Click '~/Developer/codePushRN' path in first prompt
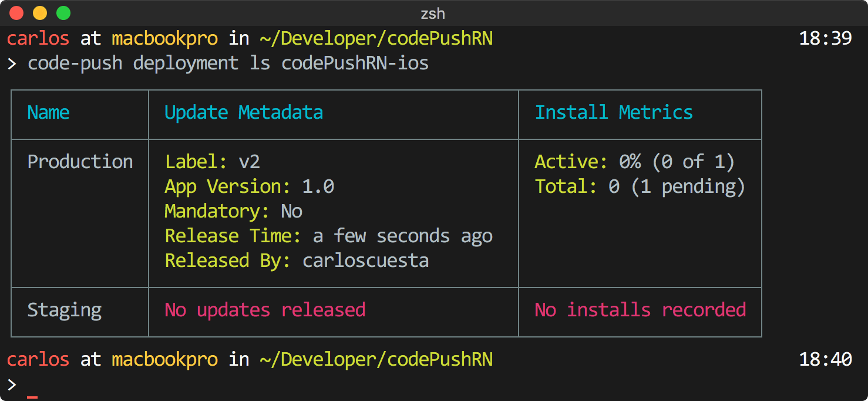The width and height of the screenshot is (868, 401). click(x=377, y=39)
